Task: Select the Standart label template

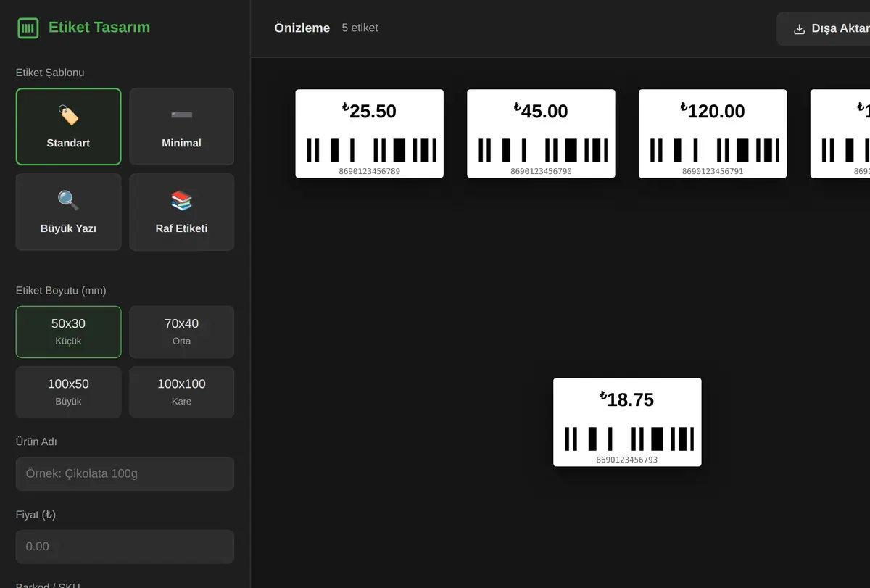Action: coord(68,127)
